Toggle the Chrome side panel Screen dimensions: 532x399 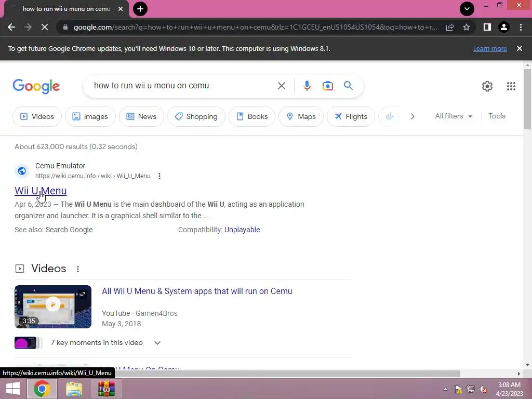[487, 27]
